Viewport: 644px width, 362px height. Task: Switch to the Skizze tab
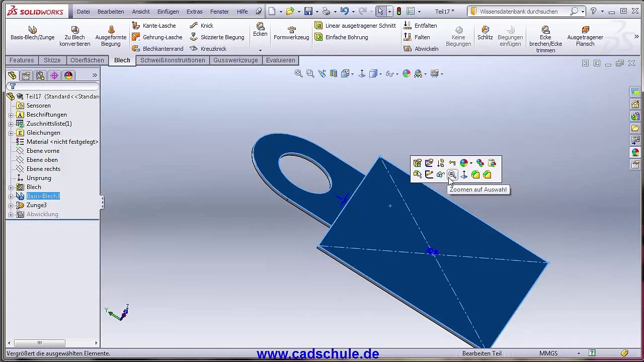pos(52,60)
